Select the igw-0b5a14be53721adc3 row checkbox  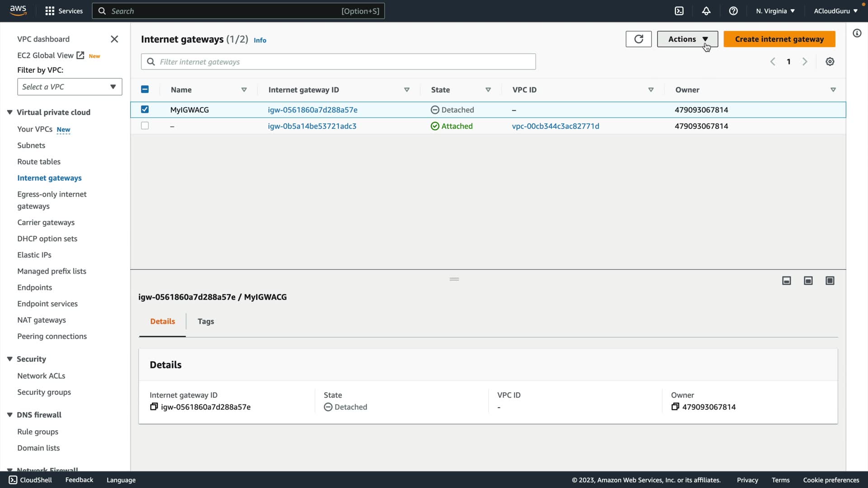145,126
